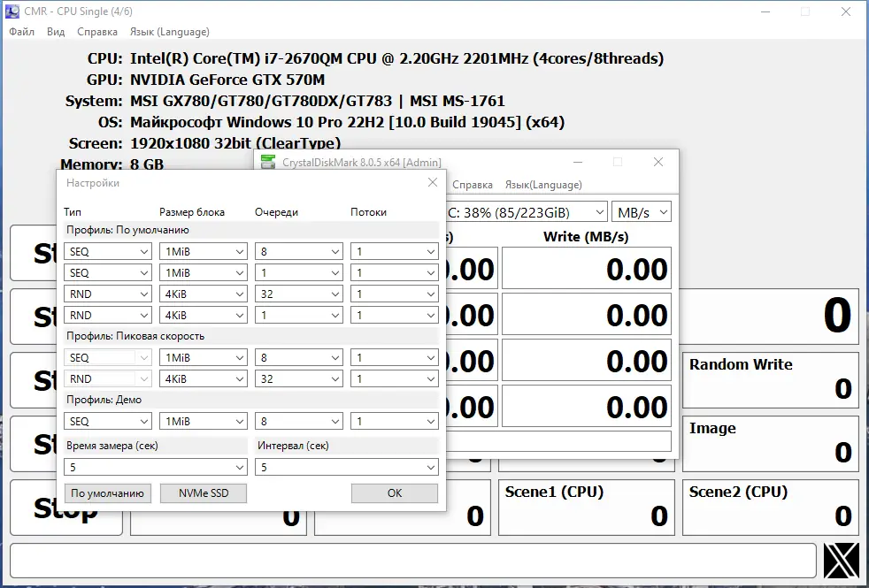Open peak-profile SEQ block size 1MiB dropdown
Image resolution: width=869 pixels, height=588 pixels.
coord(203,358)
